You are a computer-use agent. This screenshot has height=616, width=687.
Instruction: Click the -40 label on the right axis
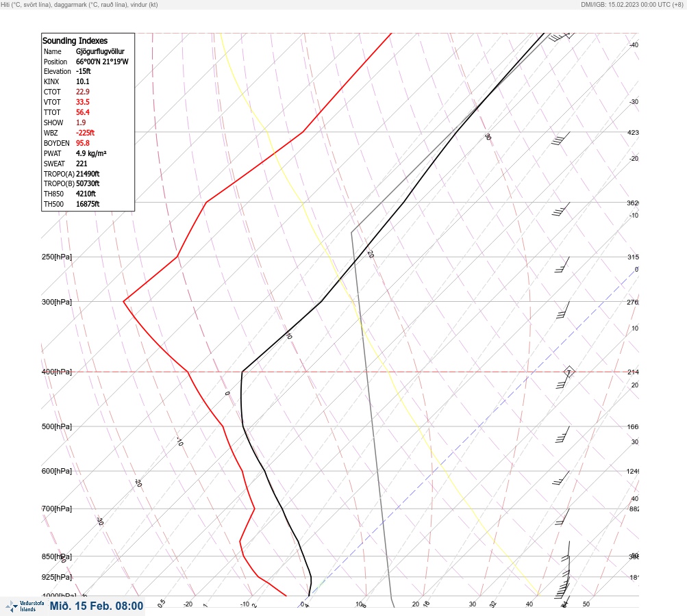pyautogui.click(x=634, y=44)
